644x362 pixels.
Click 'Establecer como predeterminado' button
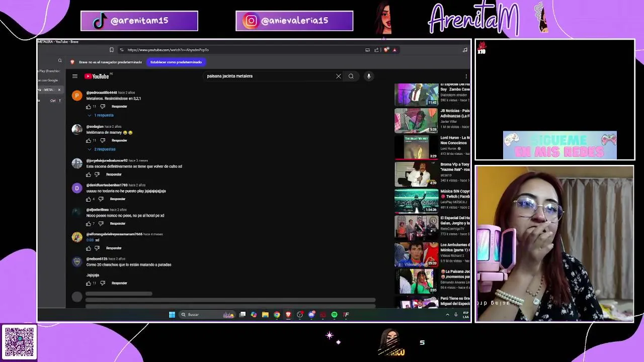[176, 62]
